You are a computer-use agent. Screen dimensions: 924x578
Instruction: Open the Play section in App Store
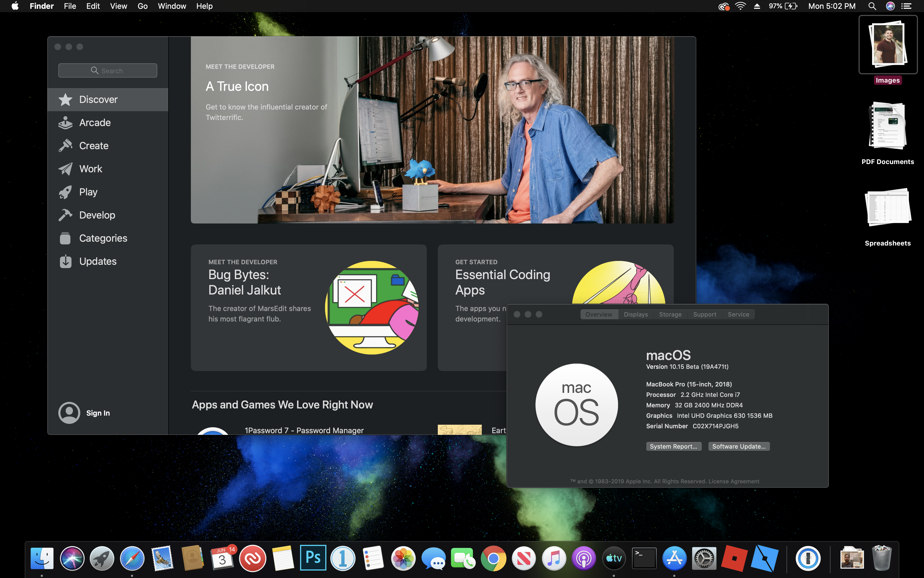(x=108, y=192)
